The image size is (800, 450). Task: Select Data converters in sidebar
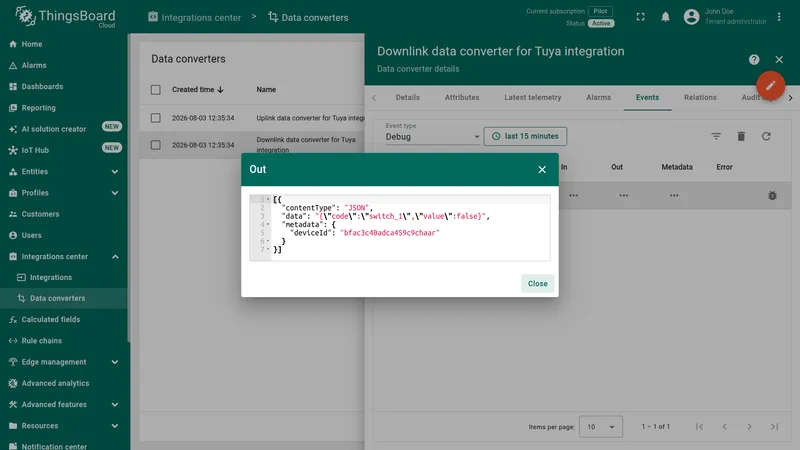(x=64, y=298)
